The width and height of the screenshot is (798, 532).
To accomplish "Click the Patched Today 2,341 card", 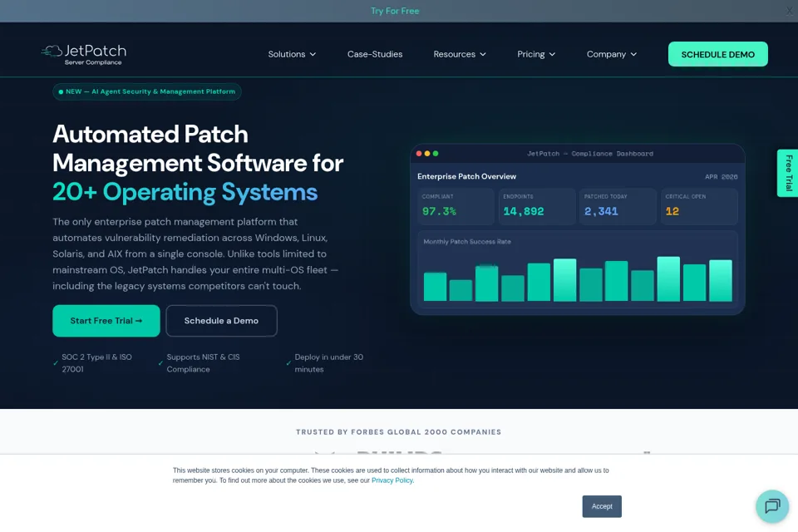I will point(618,206).
